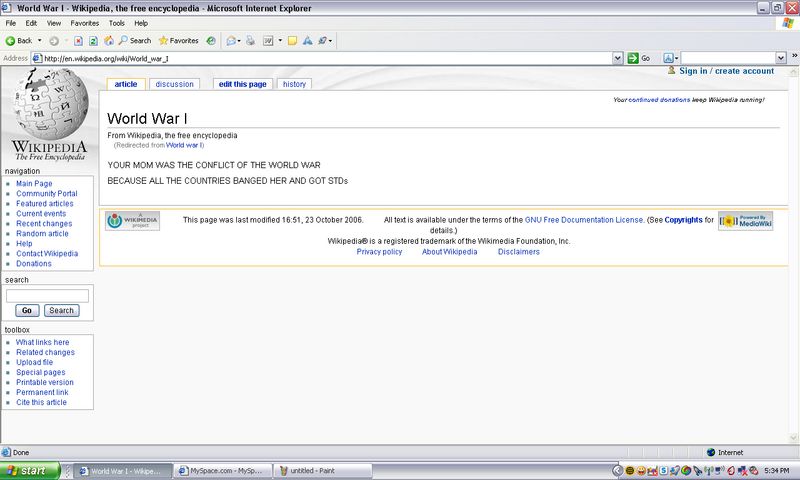Open the Related changes link
Image resolution: width=800 pixels, height=480 pixels.
pyautogui.click(x=45, y=352)
